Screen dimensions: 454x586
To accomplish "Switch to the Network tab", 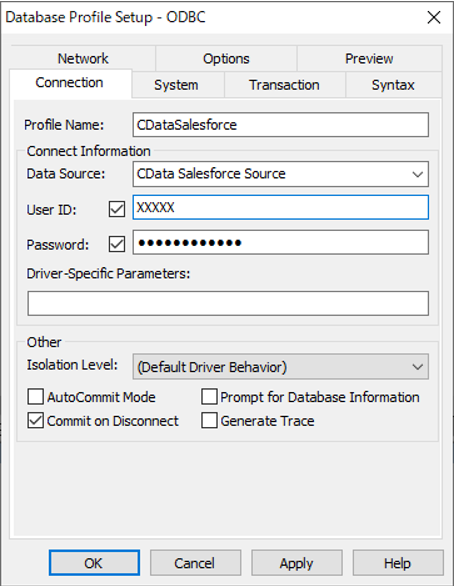I will click(83, 58).
